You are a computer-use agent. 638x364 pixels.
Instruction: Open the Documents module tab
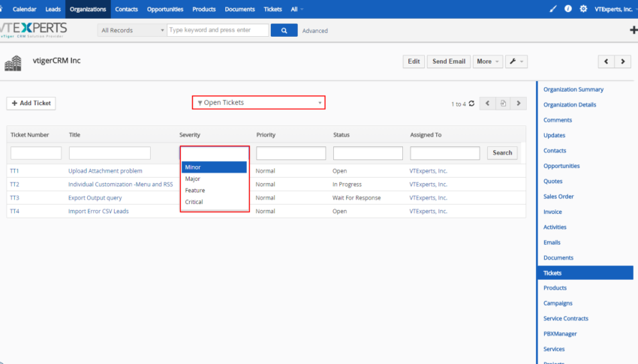[239, 9]
